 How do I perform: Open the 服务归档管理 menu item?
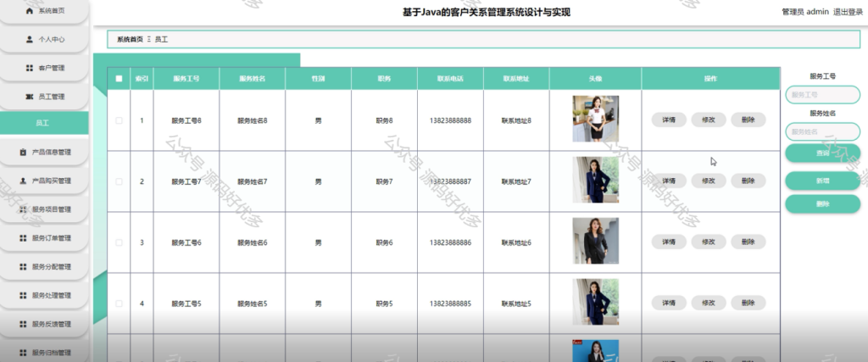44,353
